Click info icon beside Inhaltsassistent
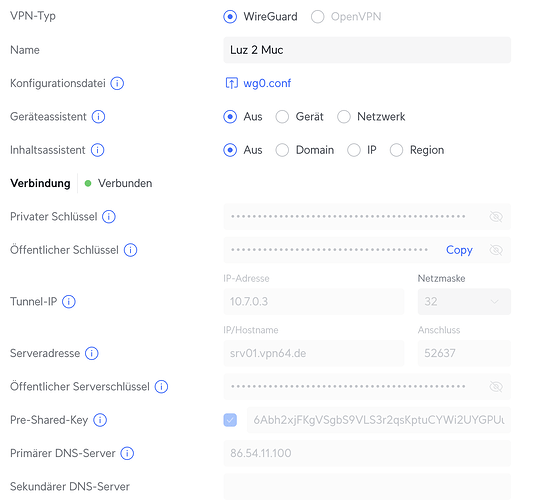Screen dimensions: 546x500 (98, 150)
